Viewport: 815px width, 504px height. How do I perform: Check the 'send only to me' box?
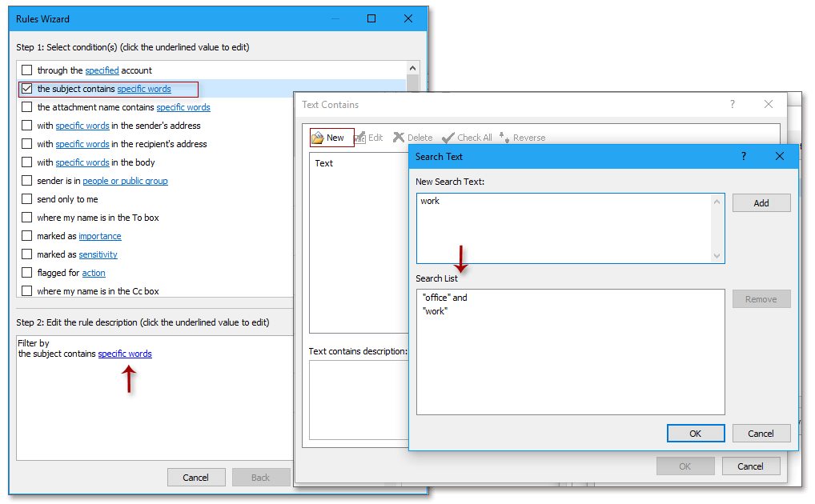pos(27,199)
